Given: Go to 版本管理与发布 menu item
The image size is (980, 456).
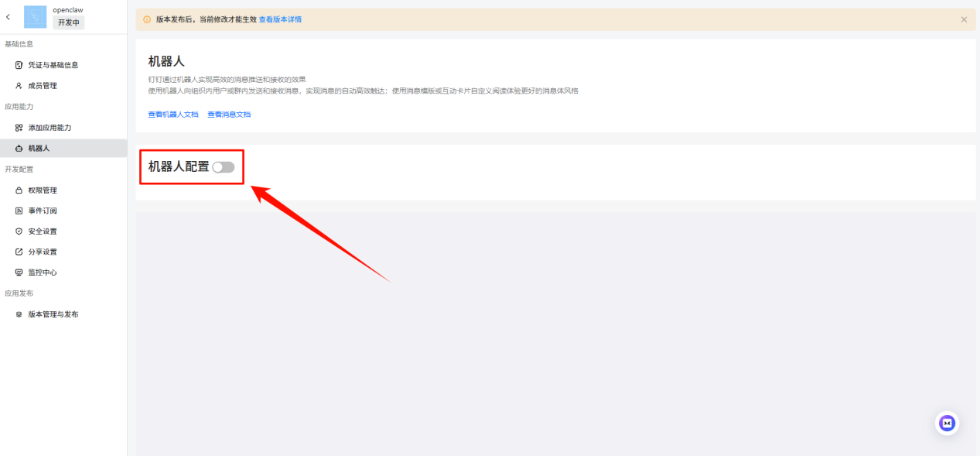Looking at the screenshot, I should point(53,314).
